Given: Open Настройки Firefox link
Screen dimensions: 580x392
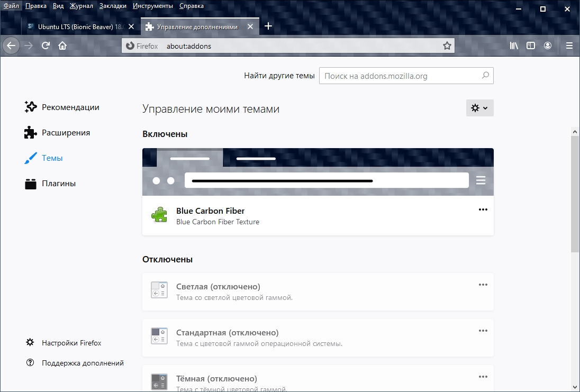Looking at the screenshot, I should click(64, 343).
